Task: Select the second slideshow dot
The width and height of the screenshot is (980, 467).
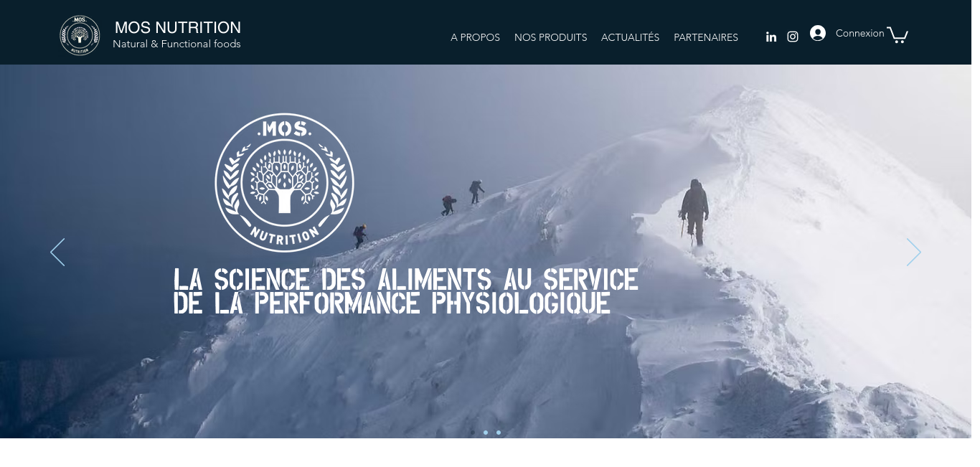Action: [x=486, y=433]
